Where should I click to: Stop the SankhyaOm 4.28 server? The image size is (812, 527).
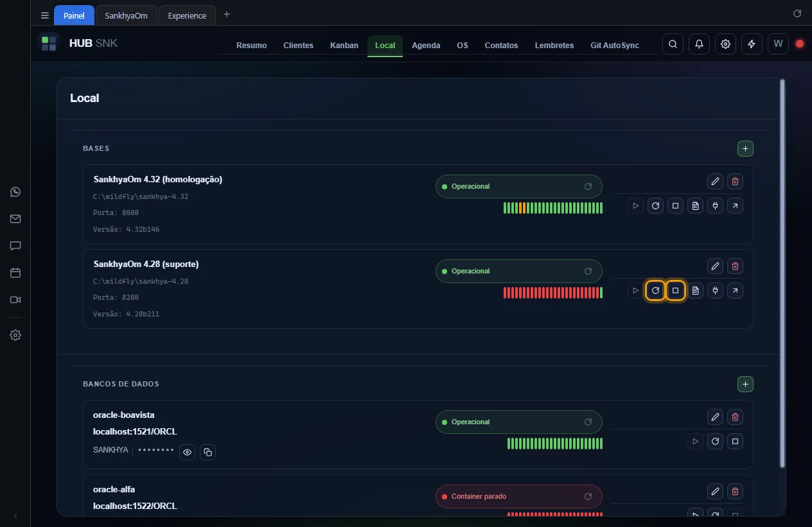coord(675,291)
